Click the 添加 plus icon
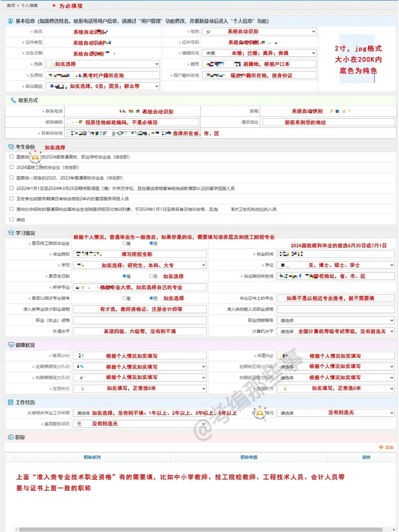Viewport: 399px width, 532px height. coord(381,447)
